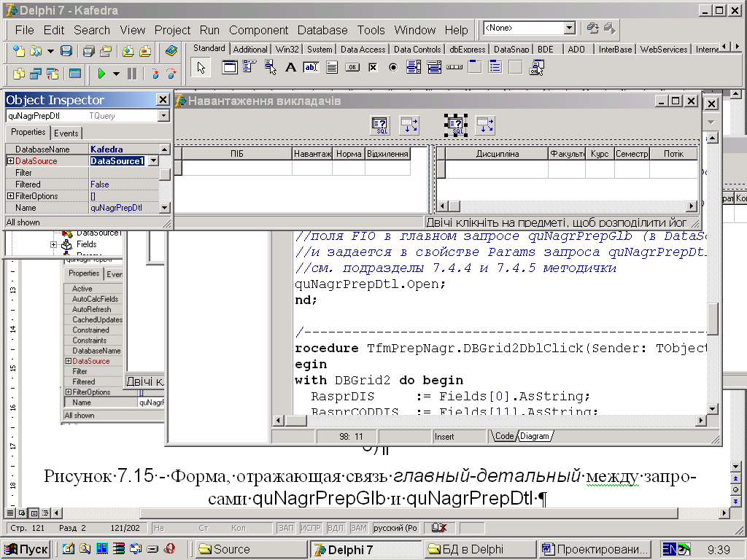Open the Open-file dropdown arrow
The width and height of the screenshot is (747, 560).
click(50, 51)
